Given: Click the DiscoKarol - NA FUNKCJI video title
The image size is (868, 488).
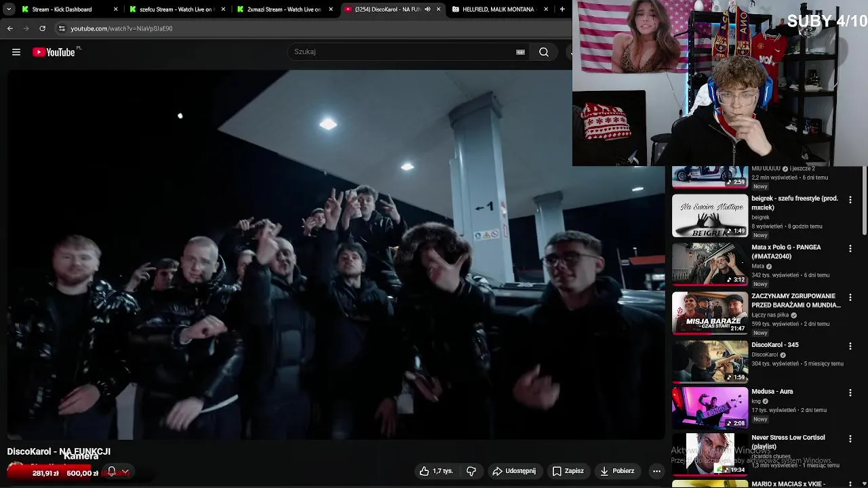Looking at the screenshot, I should 58,451.
